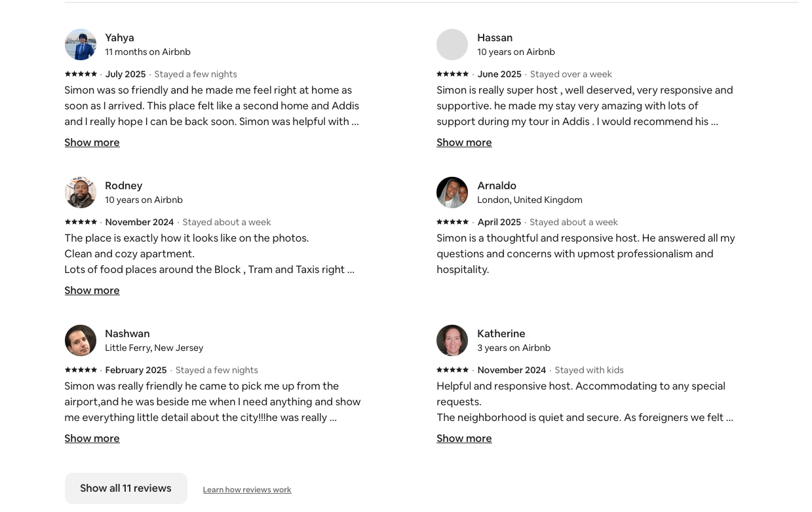Click the five-star rating on Yahya's review
The image size is (812, 512).
click(x=81, y=74)
